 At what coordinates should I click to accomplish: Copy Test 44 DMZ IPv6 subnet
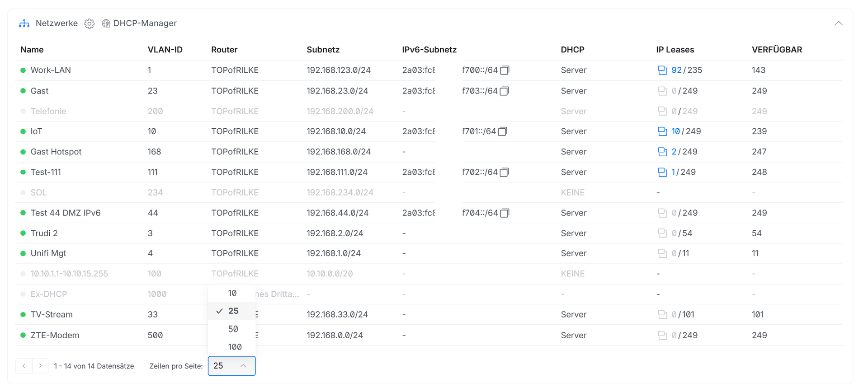tap(505, 213)
